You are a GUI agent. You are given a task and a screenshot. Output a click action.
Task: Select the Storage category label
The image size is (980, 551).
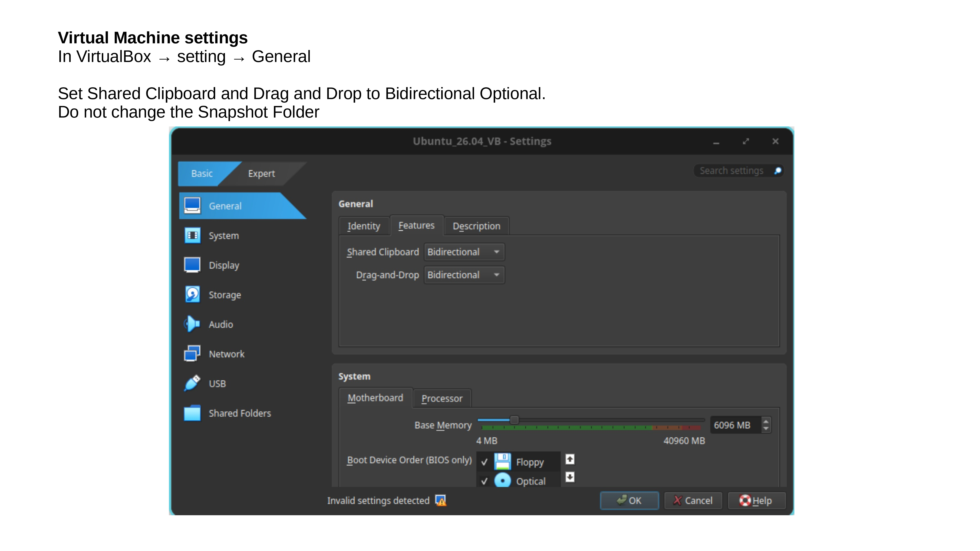click(225, 295)
